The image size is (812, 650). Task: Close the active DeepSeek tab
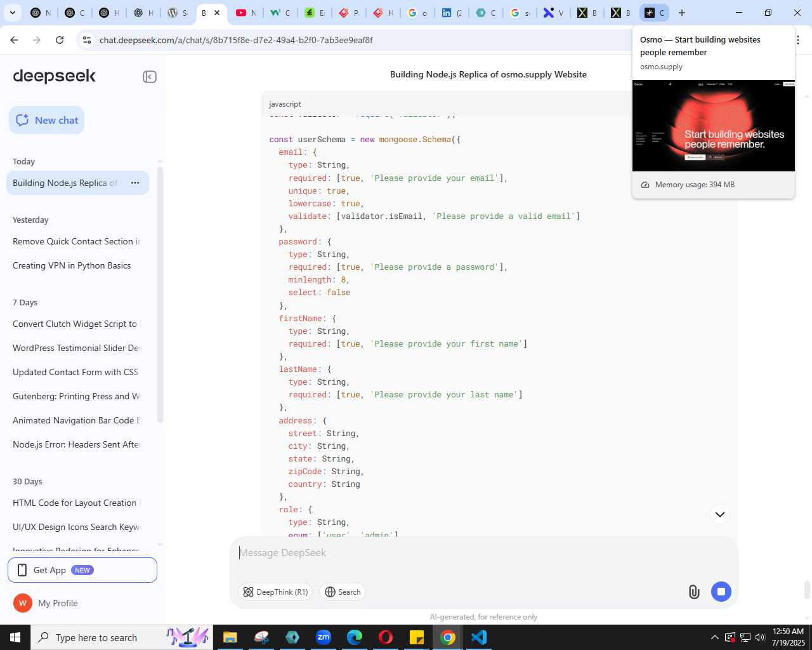(217, 13)
